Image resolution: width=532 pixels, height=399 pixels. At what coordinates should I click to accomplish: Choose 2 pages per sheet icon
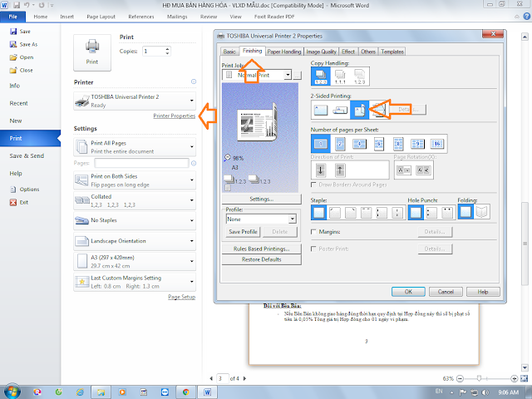[340, 144]
